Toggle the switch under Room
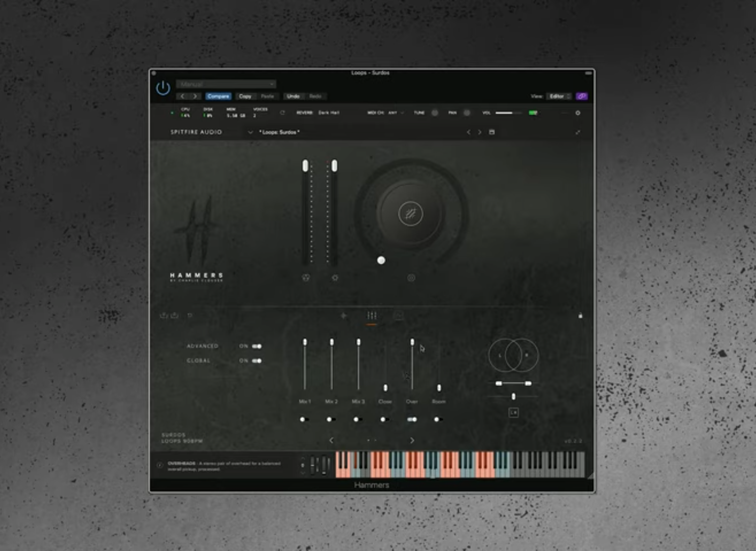This screenshot has height=551, width=756. [438, 419]
